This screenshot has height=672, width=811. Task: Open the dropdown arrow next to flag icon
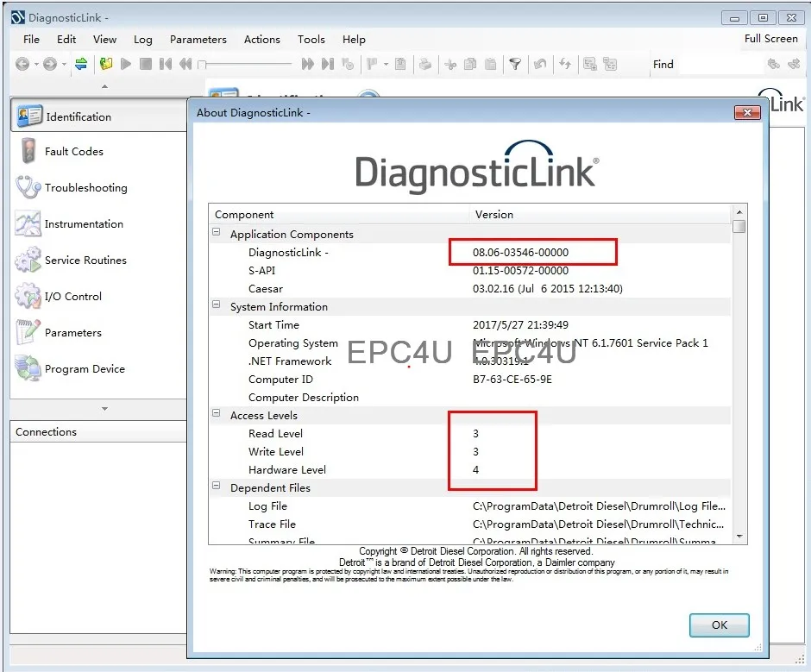[x=386, y=64]
